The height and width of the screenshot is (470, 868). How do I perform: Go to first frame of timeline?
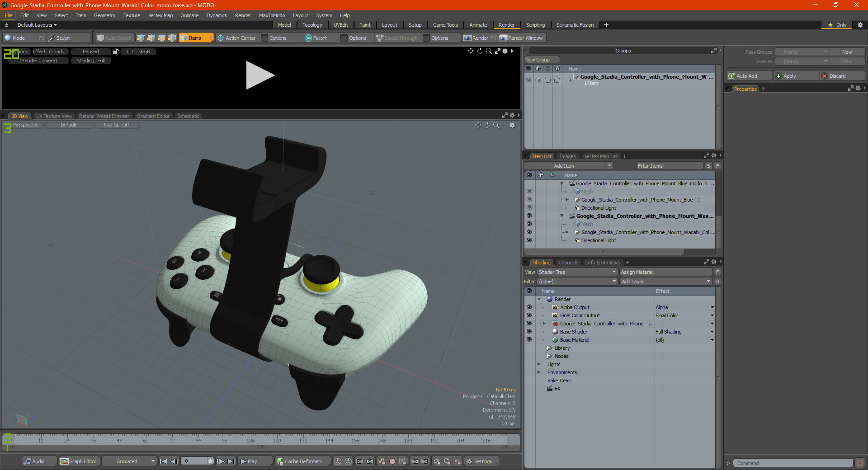click(164, 461)
